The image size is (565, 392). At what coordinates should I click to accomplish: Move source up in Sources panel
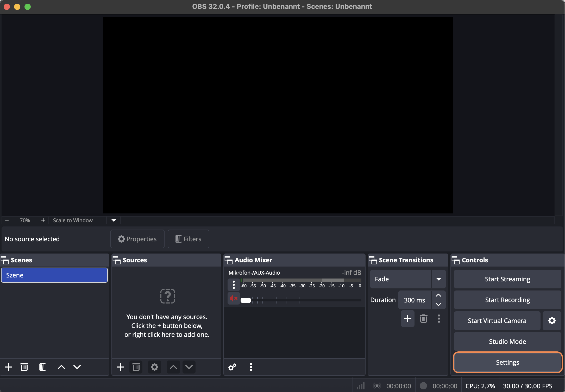tap(173, 367)
